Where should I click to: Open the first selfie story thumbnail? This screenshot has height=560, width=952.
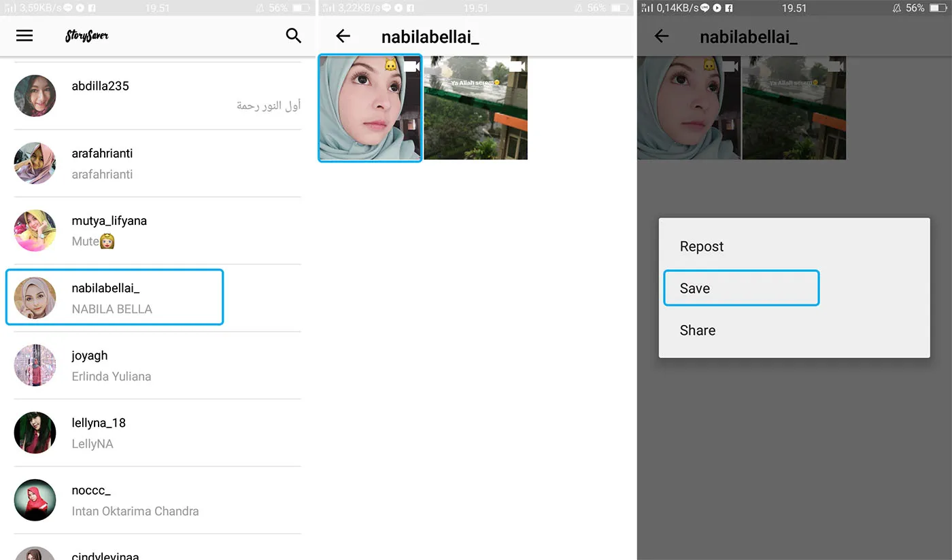coord(370,108)
